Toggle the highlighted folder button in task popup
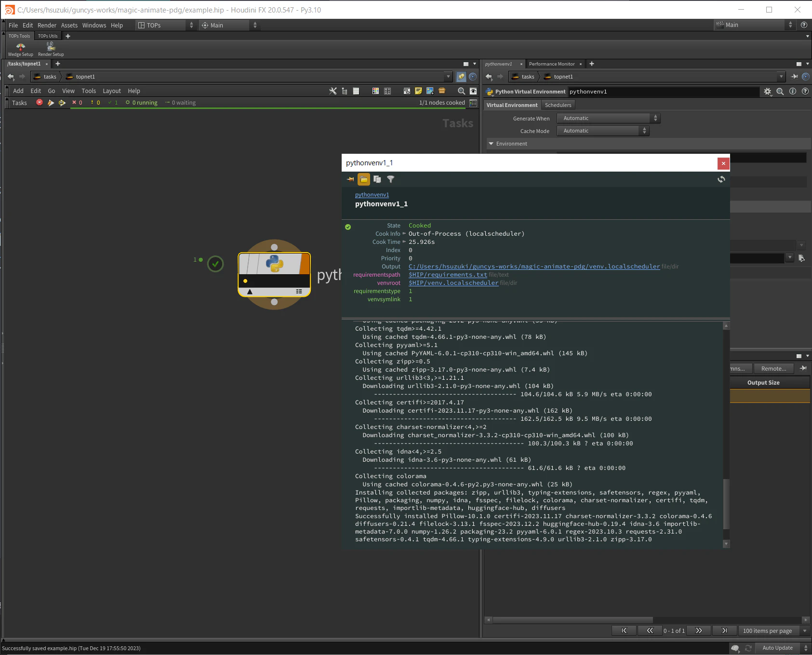 point(364,179)
